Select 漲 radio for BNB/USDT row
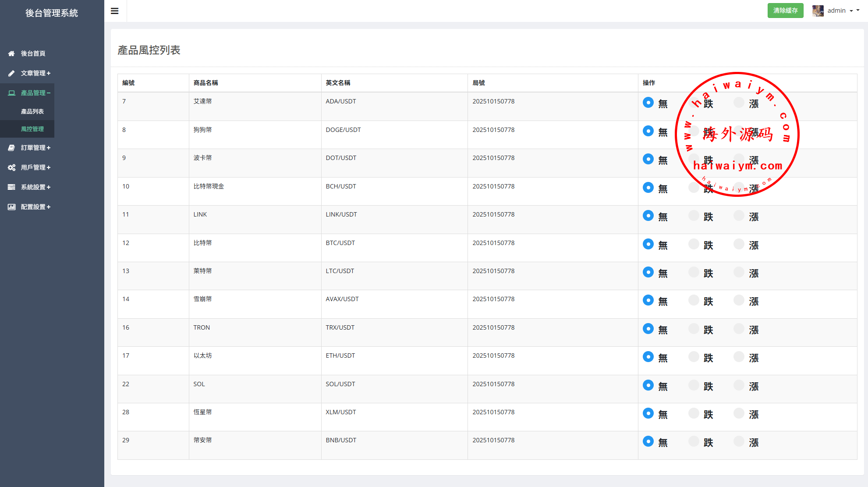The width and height of the screenshot is (868, 487). 739,441
